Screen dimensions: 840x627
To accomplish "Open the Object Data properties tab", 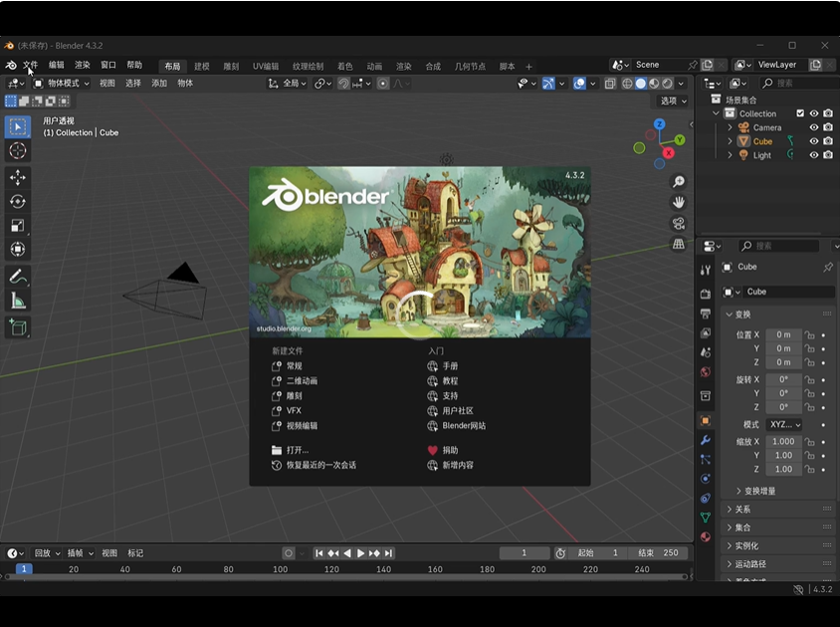I will pos(706,518).
